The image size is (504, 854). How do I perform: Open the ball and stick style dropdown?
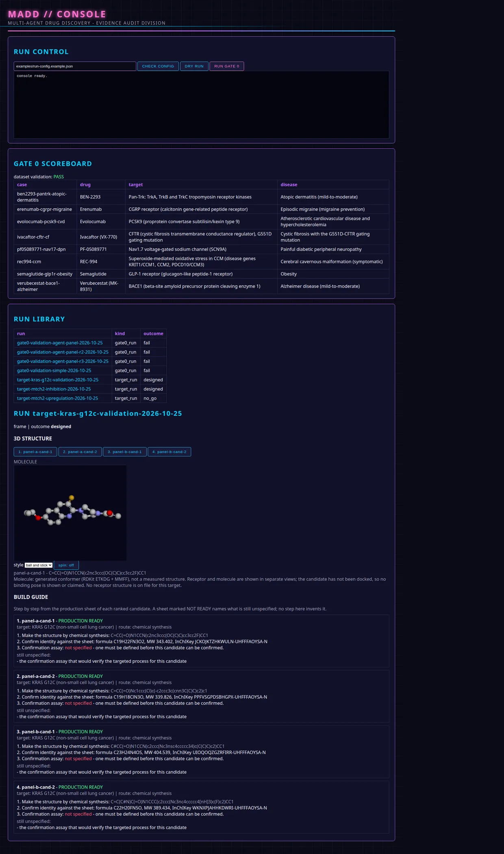click(39, 565)
